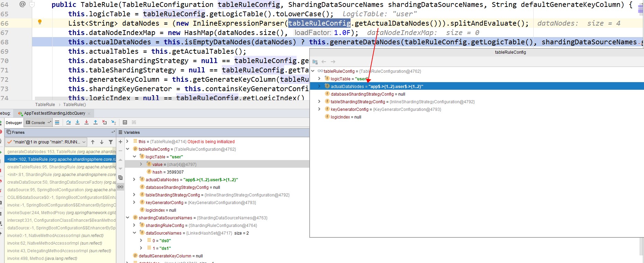Screen dimensions: 644x263
Task: Expand logicTable in the tableRuleConfig popup
Action: [319, 79]
